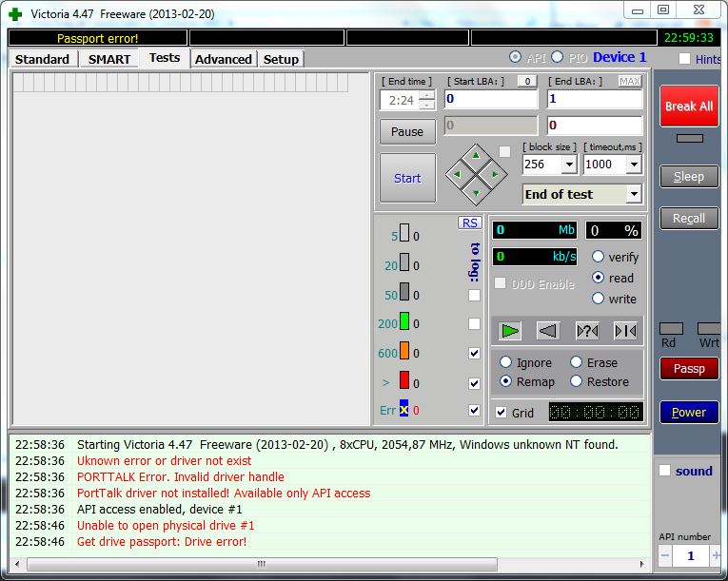728x581 pixels.
Task: Click the up arrow on navigation diamond
Action: (x=476, y=156)
